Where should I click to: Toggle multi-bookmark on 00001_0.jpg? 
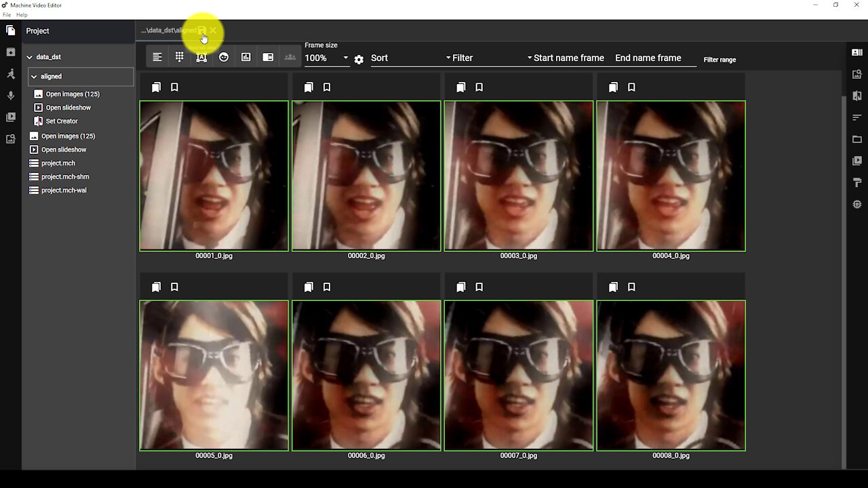click(x=156, y=87)
